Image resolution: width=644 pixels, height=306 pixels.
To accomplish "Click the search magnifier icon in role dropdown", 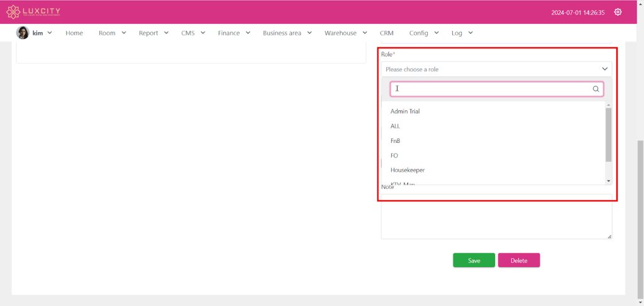I will coord(596,89).
